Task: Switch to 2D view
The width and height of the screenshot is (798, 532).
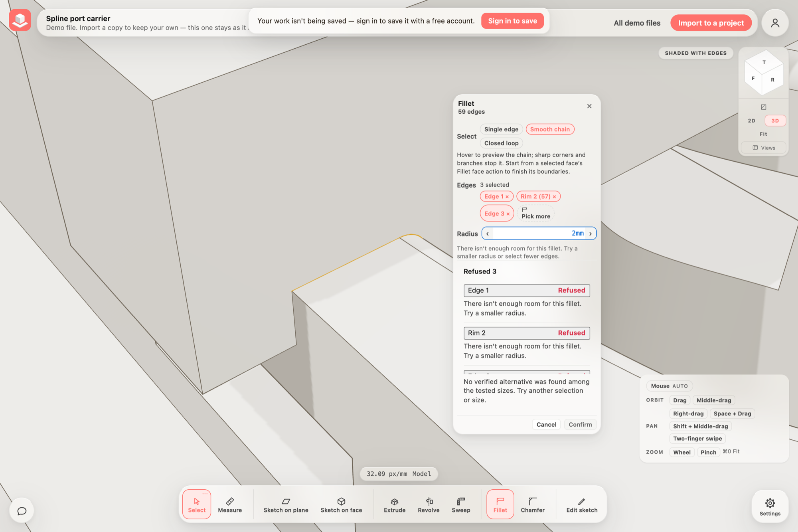Action: click(x=752, y=121)
